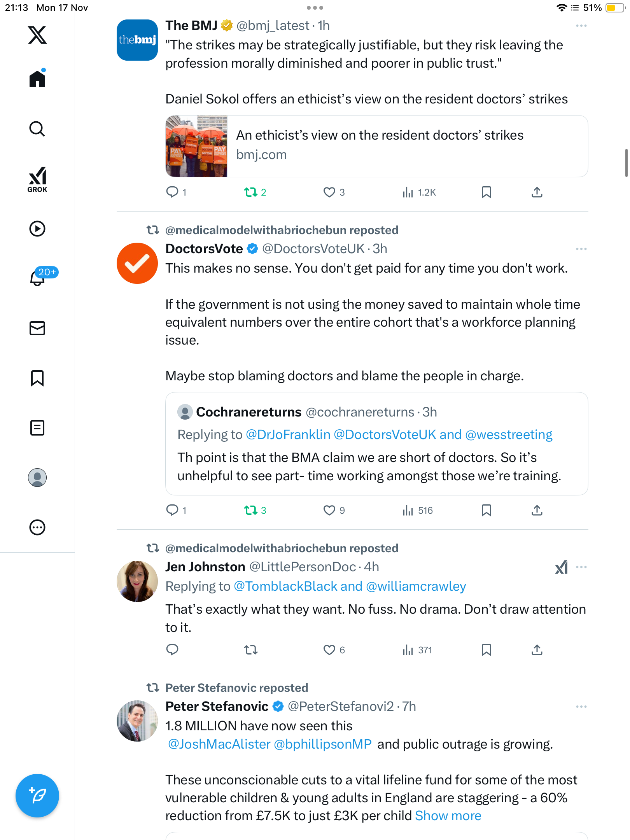
Task: Tap the compose post floating button
Action: point(37,796)
